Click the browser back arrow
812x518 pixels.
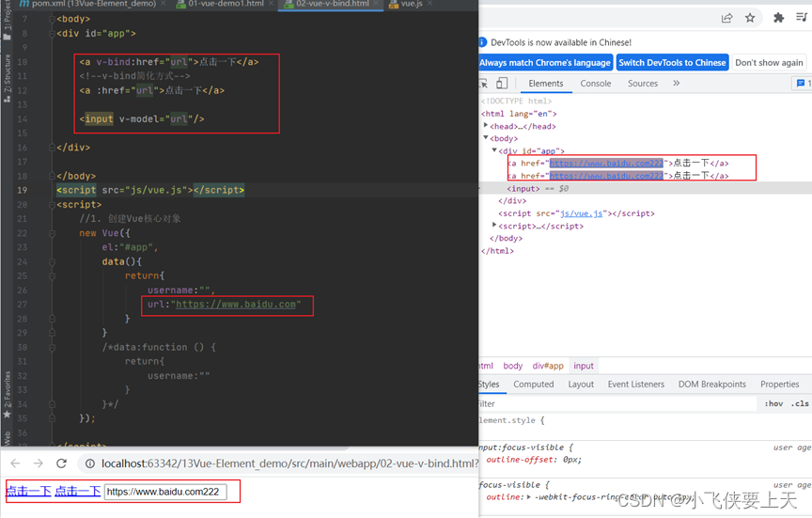coord(16,463)
